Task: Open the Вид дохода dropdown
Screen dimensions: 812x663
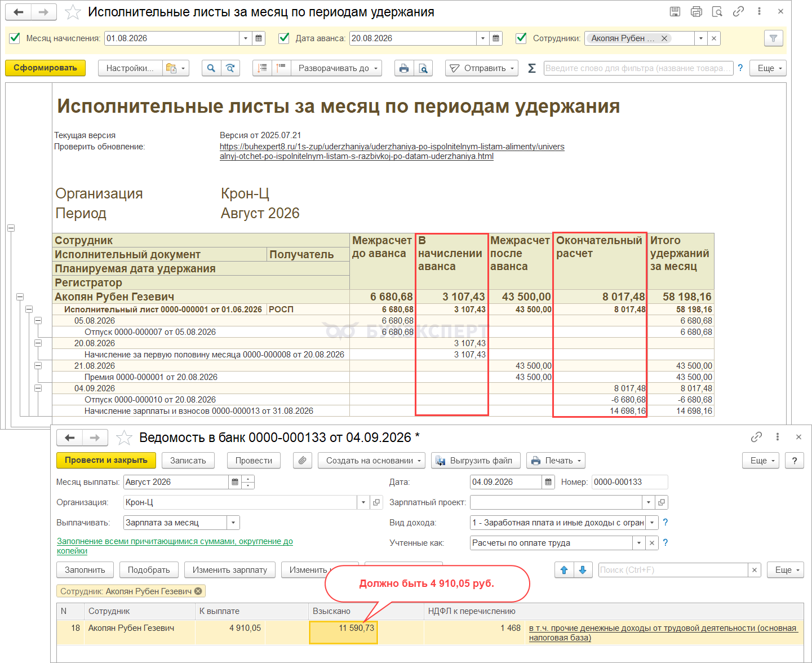Action: click(652, 523)
